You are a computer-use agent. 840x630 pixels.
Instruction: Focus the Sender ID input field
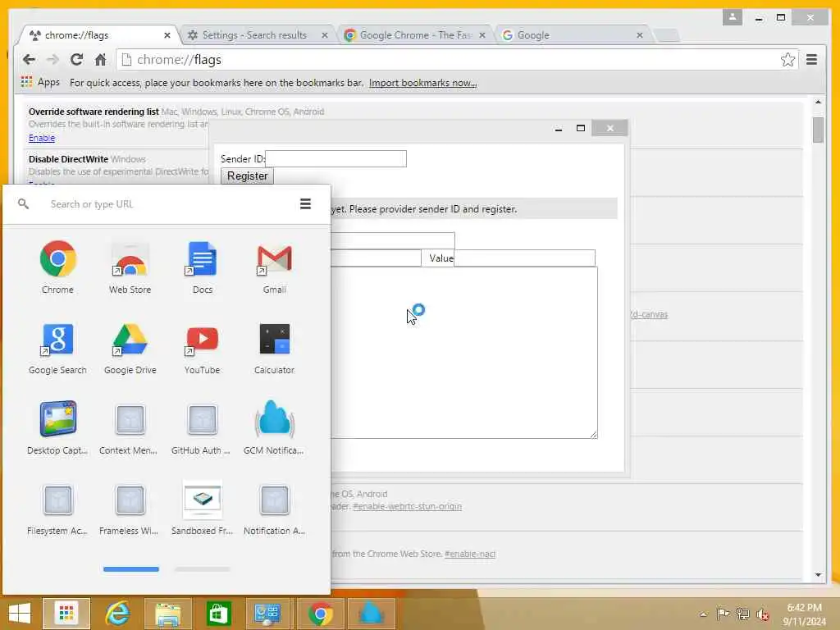[336, 158]
